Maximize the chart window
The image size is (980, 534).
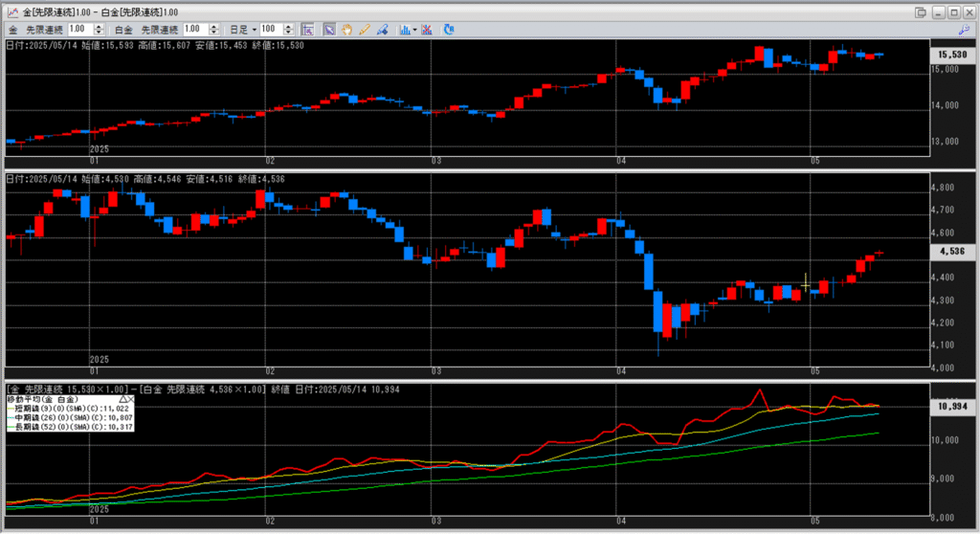point(954,12)
